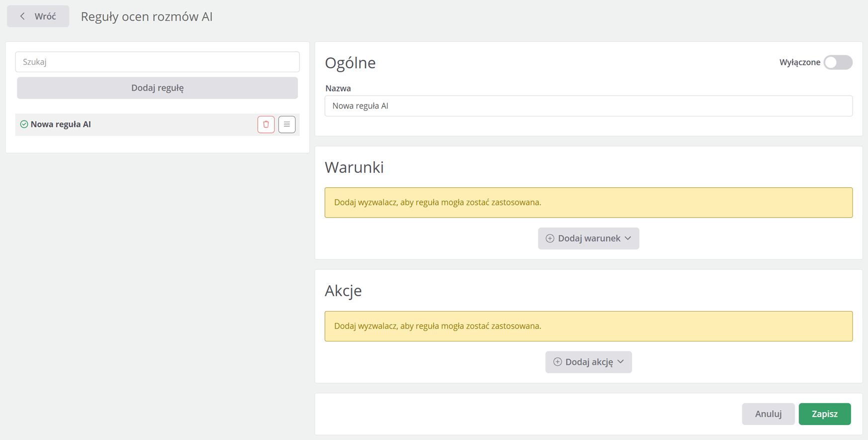Delete Nowa reguła AI with trash icon
This screenshot has width=868, height=440.
click(266, 124)
